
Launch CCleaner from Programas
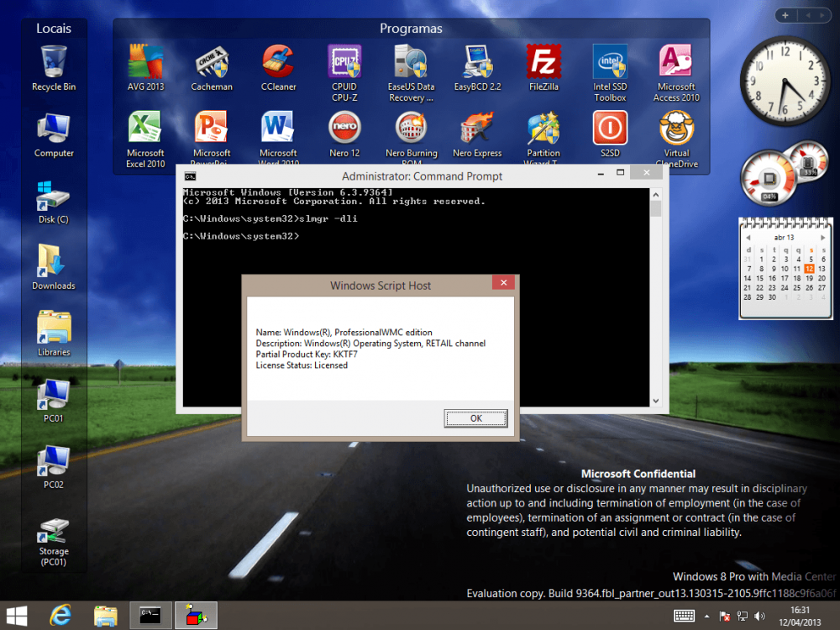tap(278, 67)
